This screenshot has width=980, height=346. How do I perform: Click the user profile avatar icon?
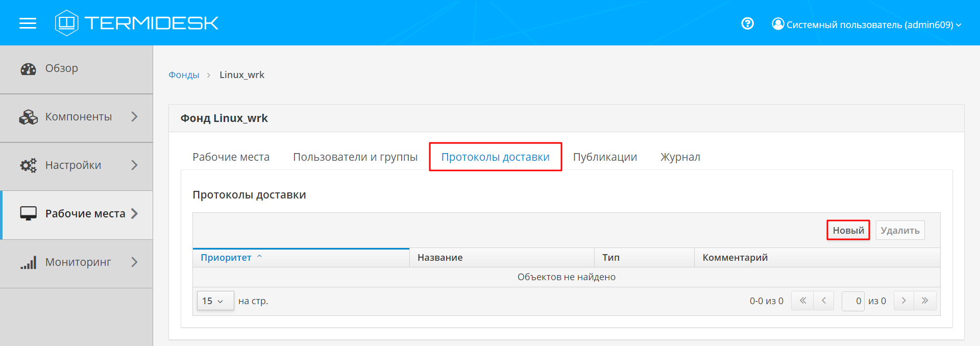(x=778, y=24)
